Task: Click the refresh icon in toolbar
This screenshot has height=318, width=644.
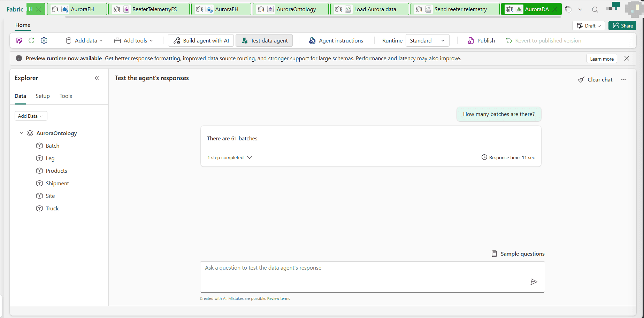Action: [31, 41]
